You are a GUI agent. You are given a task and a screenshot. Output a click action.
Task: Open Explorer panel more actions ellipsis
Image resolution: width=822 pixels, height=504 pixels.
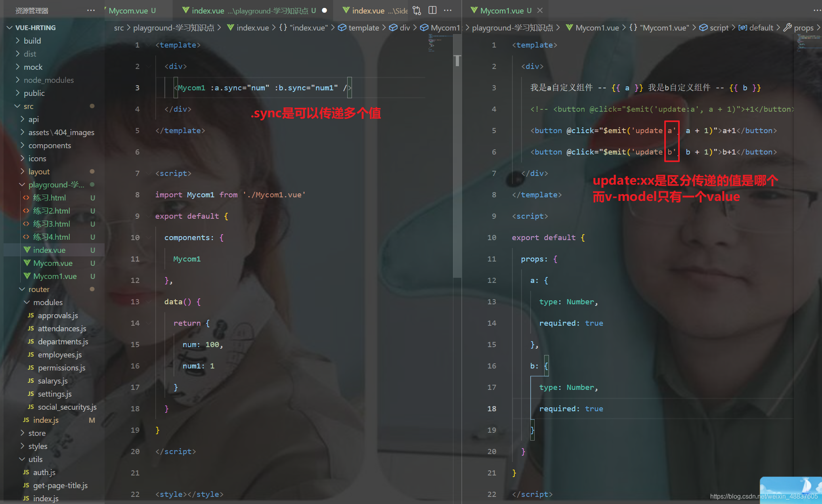[91, 10]
